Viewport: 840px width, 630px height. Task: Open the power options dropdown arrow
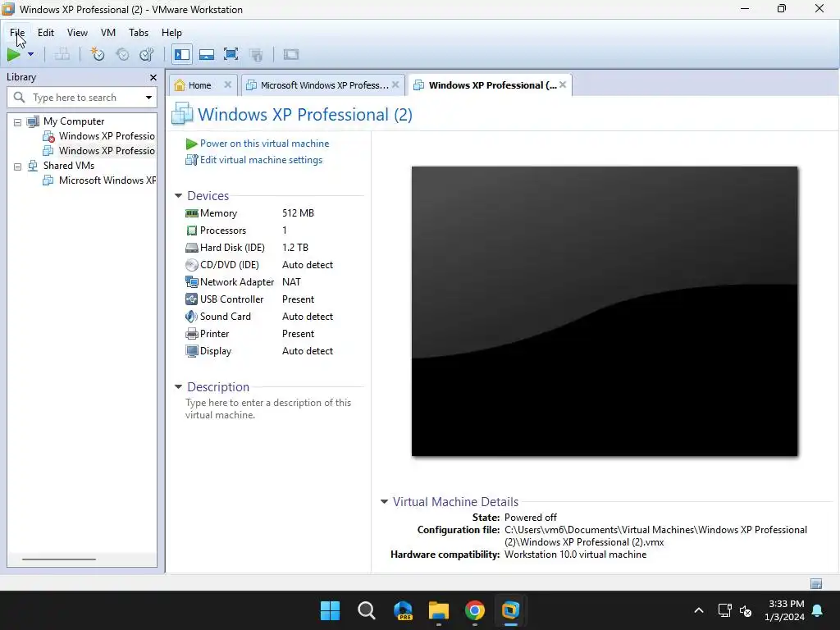(30, 54)
